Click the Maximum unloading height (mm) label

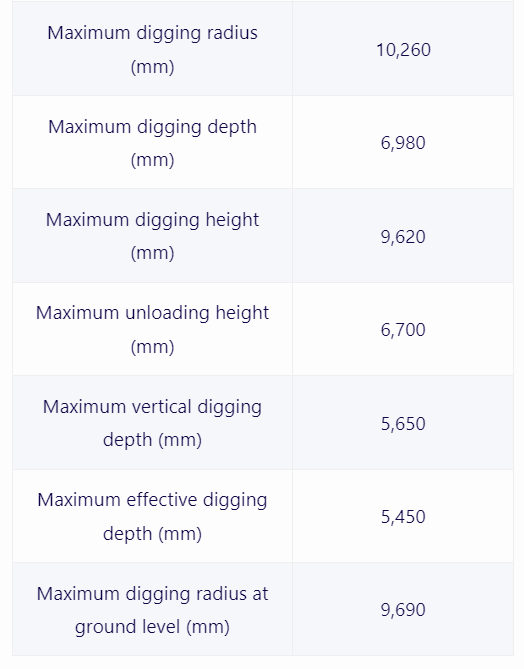pyautogui.click(x=152, y=329)
